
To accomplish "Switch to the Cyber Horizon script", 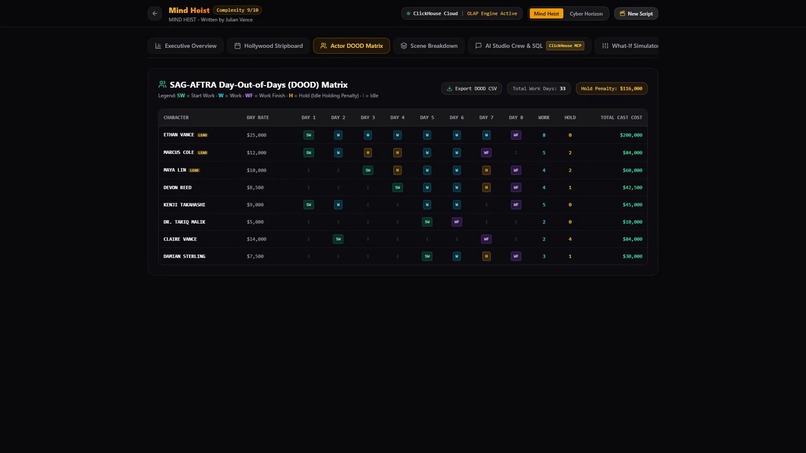I will (586, 13).
